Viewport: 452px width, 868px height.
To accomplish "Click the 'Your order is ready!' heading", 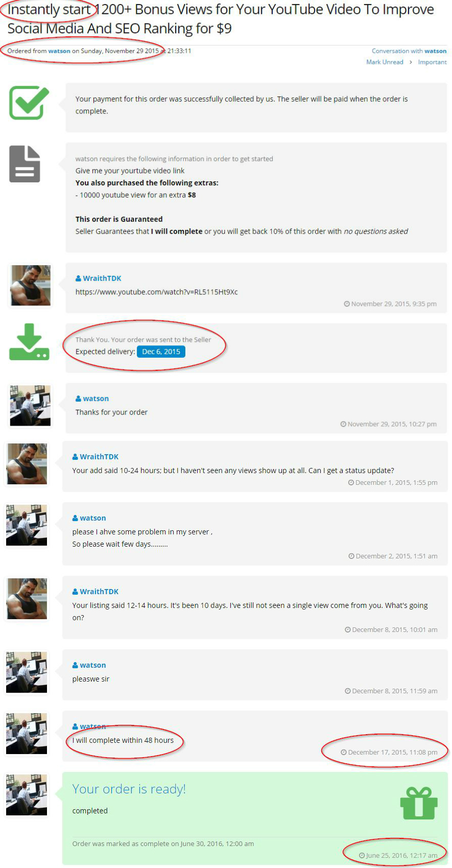I will tap(129, 789).
